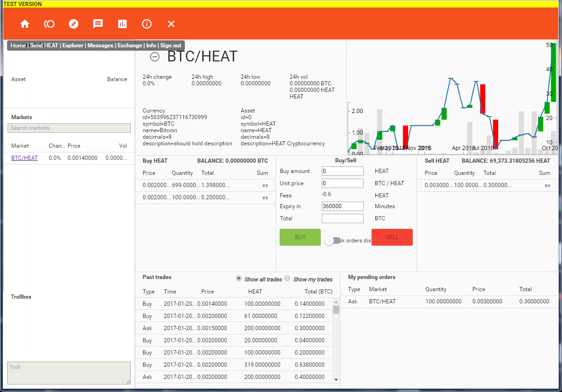
Task: Select Ask trade priced 0.00150000
Action: [x=234, y=328]
